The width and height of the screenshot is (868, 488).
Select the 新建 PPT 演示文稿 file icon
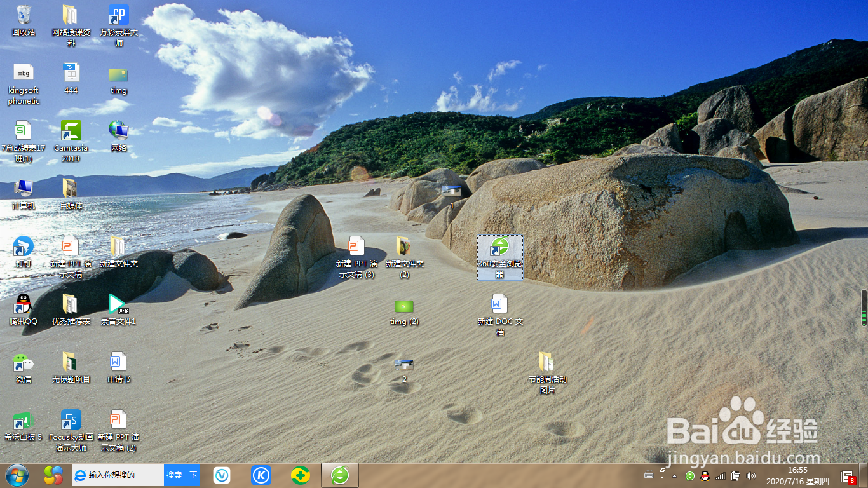point(71,257)
